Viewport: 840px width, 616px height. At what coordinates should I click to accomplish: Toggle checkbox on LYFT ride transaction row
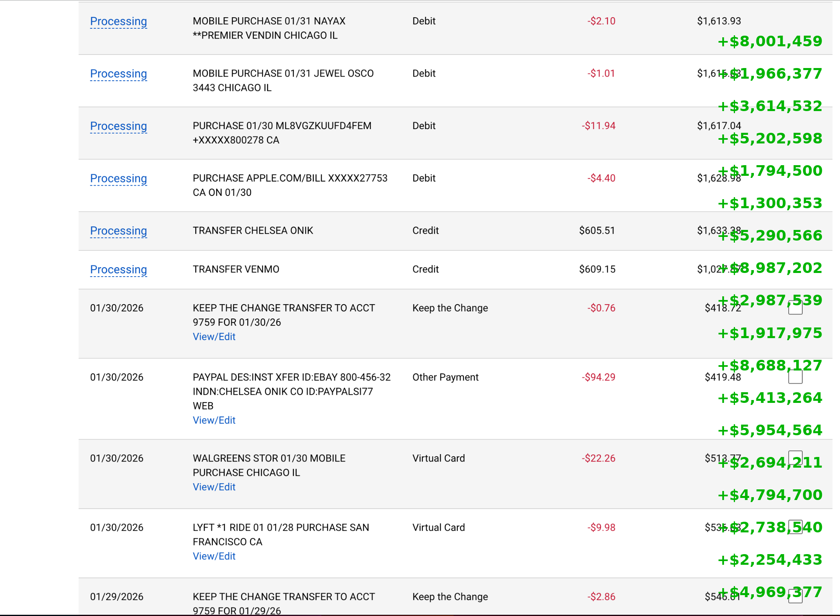pyautogui.click(x=795, y=527)
